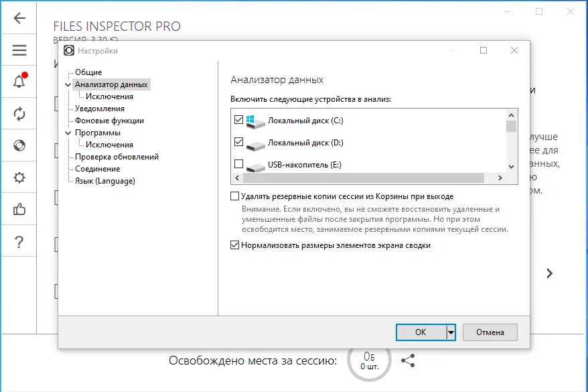Confirm settings with OK button
This screenshot has width=588, height=392.
click(x=421, y=332)
